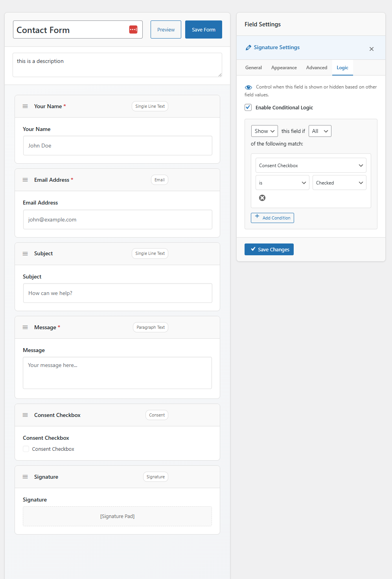Click the eye icon above the conditional logic description
392x579 pixels.
click(x=248, y=87)
